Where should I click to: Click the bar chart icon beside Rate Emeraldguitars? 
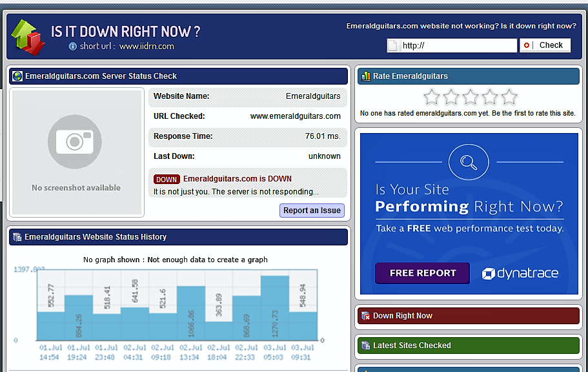[365, 76]
